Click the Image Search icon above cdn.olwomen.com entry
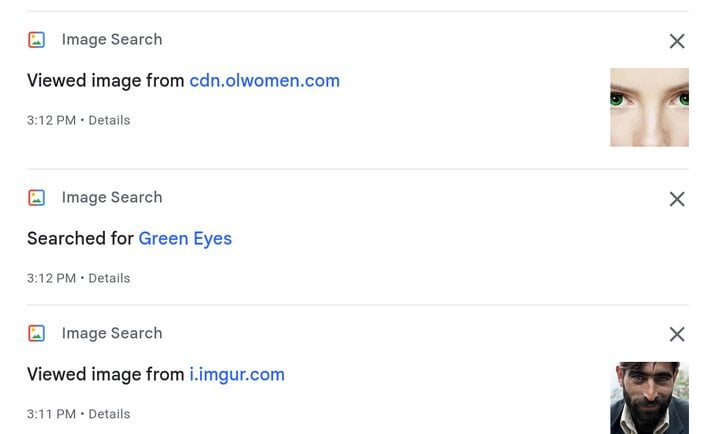The width and height of the screenshot is (720, 434). 36,40
